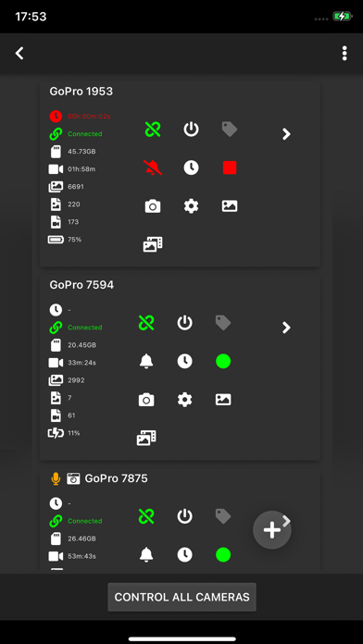
Task: Tag GoPro 7594 with the tag icon
Action: tap(223, 323)
